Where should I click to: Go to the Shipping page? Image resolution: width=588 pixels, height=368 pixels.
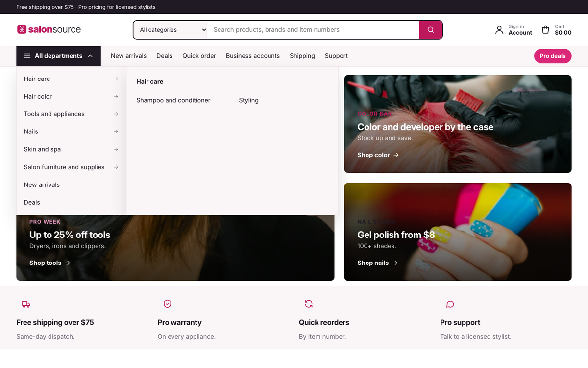(302, 56)
